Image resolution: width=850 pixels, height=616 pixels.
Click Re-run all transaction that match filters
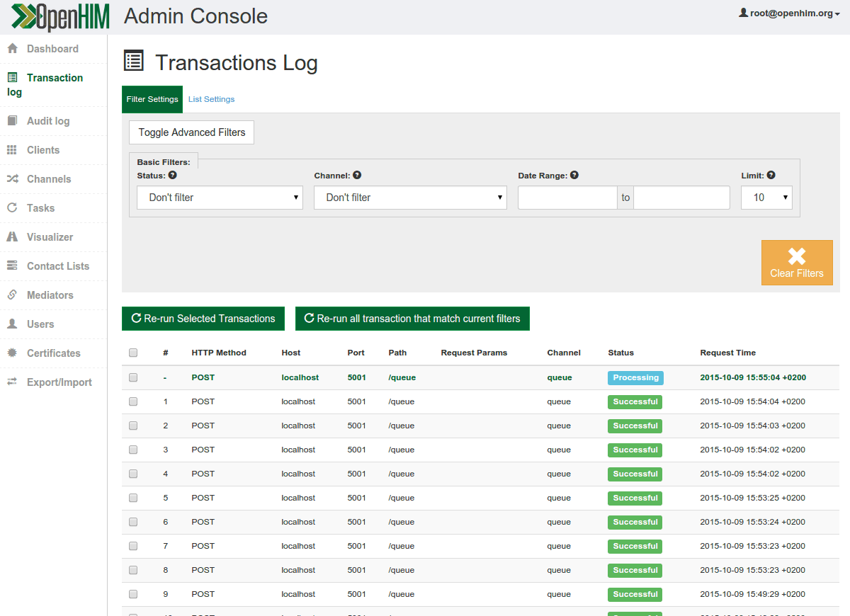point(412,319)
